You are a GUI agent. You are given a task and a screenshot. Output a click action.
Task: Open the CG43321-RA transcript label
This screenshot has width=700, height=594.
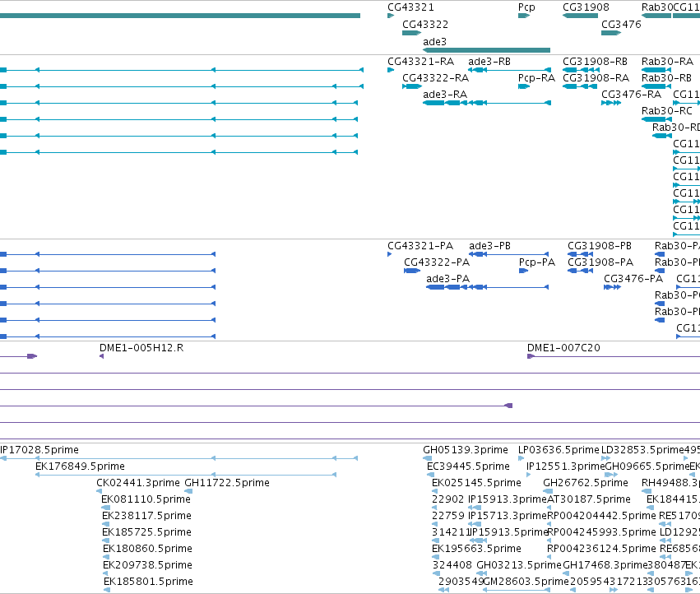(x=420, y=62)
